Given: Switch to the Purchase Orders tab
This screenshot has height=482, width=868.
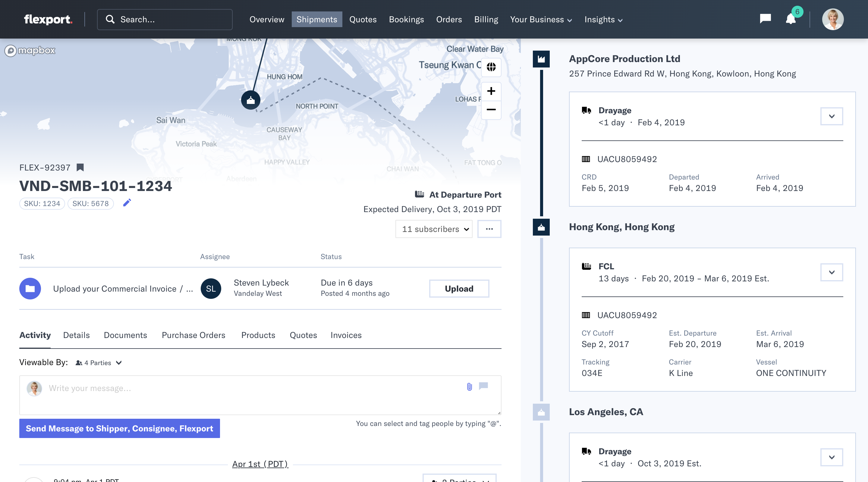Looking at the screenshot, I should 193,335.
